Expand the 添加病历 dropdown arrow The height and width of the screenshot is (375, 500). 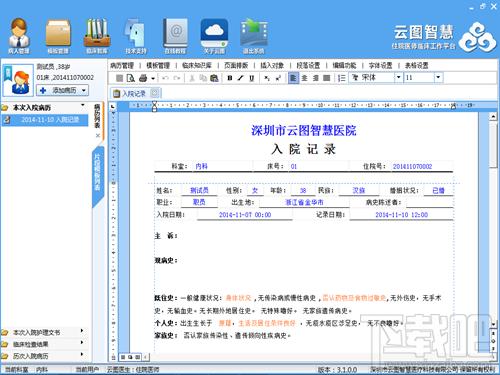(x=84, y=90)
